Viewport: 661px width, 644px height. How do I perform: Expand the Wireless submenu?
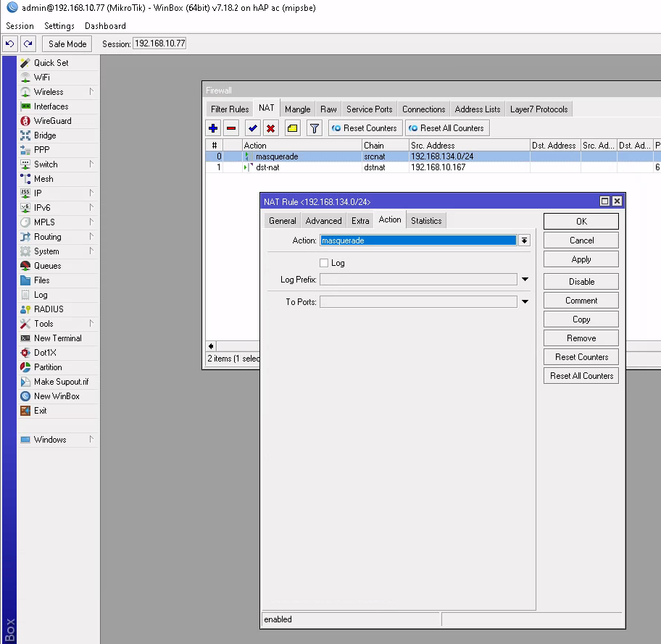click(x=91, y=91)
